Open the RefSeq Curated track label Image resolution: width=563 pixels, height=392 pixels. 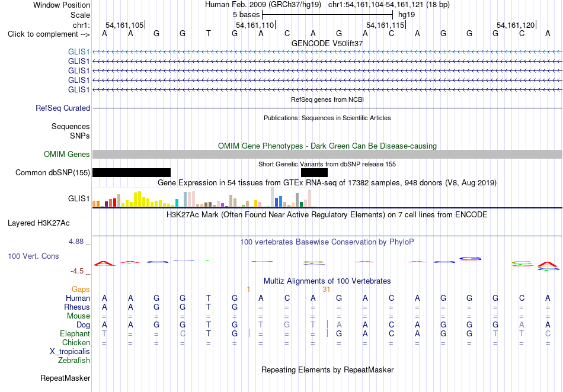tap(63, 108)
